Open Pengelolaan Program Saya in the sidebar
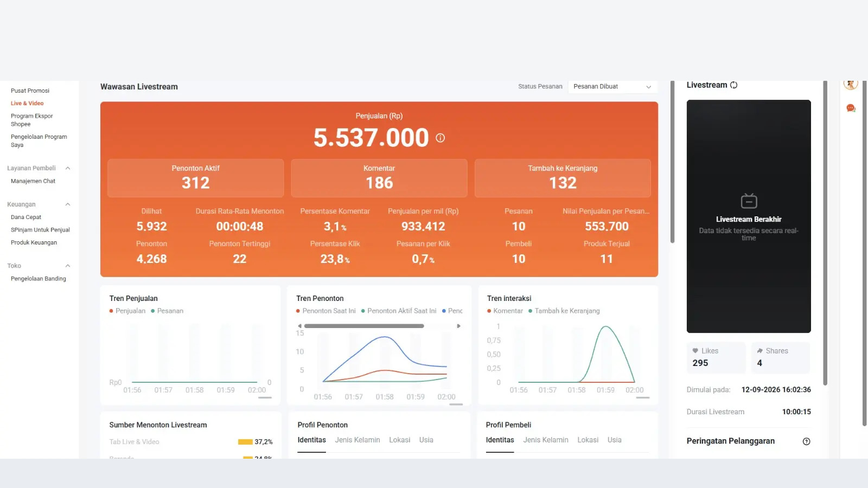This screenshot has height=488, width=868. coord(39,141)
